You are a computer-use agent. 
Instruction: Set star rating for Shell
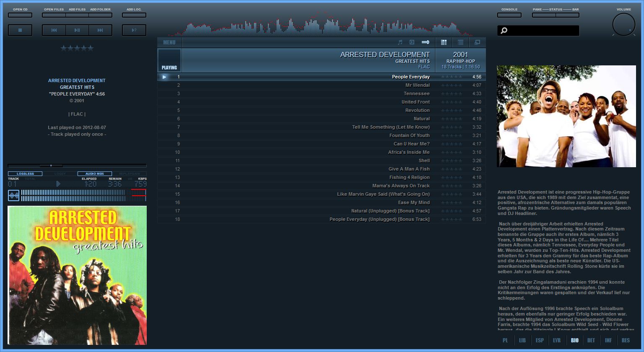click(452, 161)
